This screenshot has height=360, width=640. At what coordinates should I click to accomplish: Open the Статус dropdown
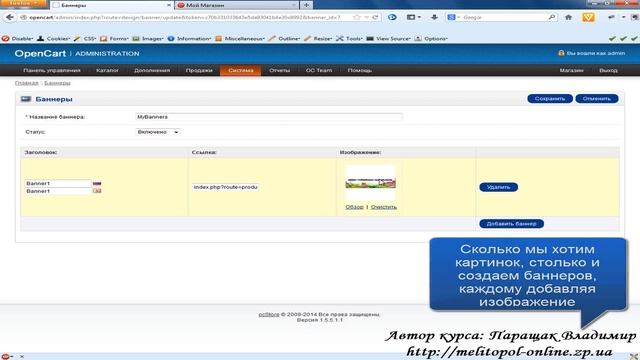click(x=158, y=132)
